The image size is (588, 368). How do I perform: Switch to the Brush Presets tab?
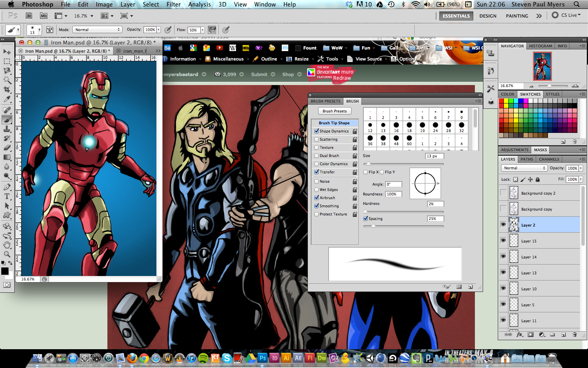point(325,101)
